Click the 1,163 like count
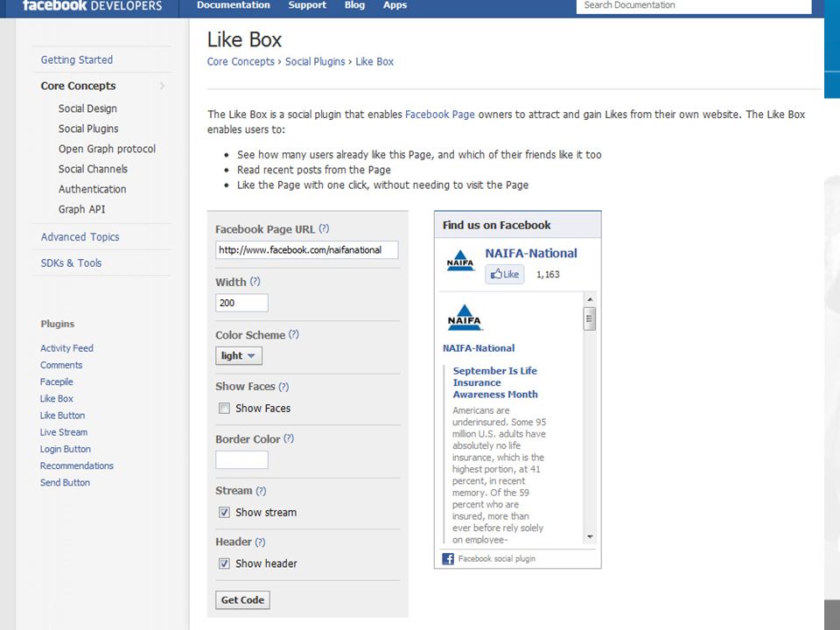840x630 pixels. [548, 274]
